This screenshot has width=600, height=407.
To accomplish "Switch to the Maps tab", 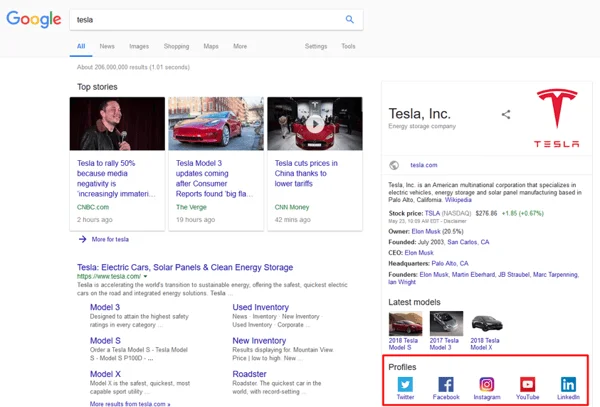I will (211, 46).
